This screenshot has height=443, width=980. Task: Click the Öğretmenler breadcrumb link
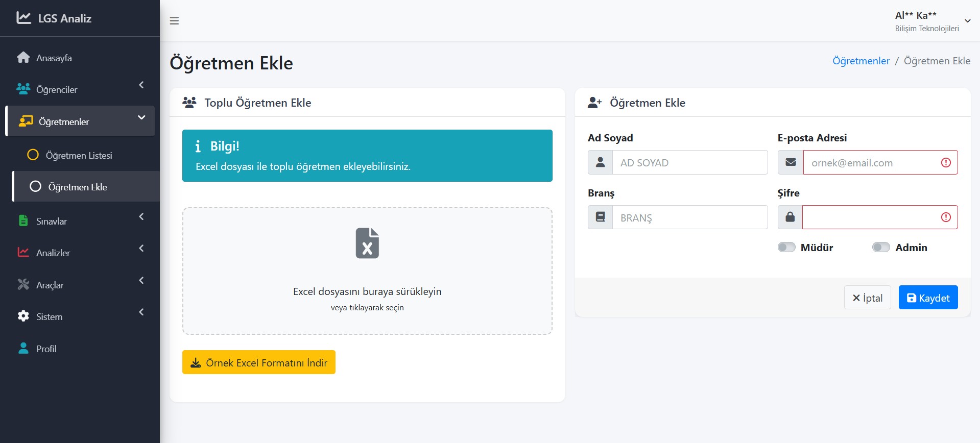pos(861,61)
